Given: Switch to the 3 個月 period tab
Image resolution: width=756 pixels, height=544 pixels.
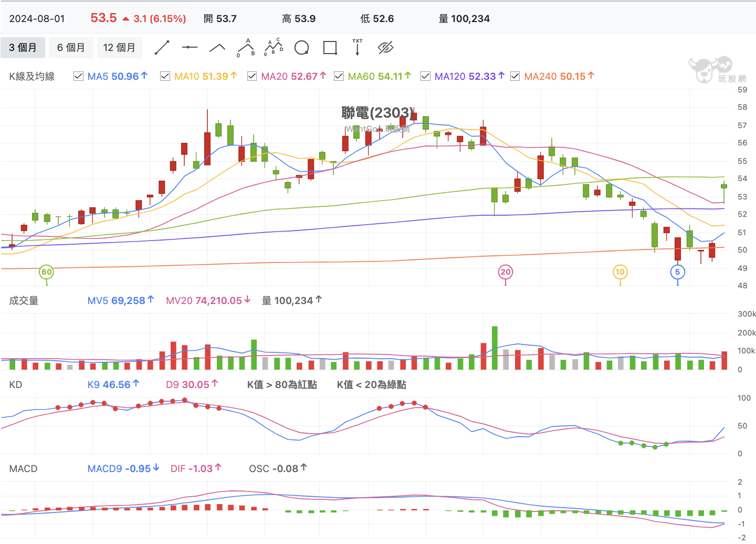Looking at the screenshot, I should [23, 47].
